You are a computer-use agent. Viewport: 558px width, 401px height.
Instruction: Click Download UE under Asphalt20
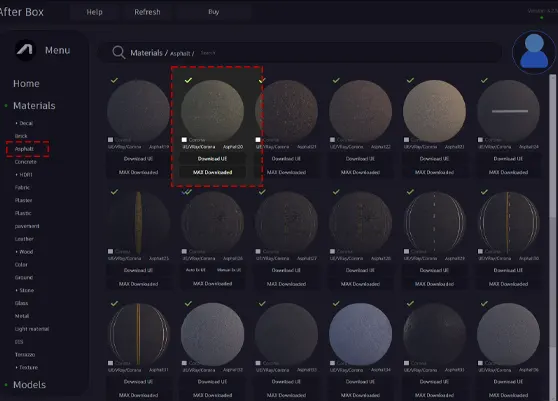click(x=212, y=159)
